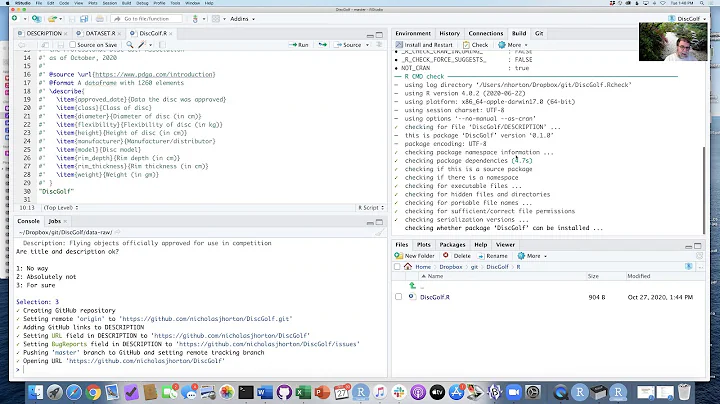
Task: Select the Viewer tab
Action: coord(505,245)
